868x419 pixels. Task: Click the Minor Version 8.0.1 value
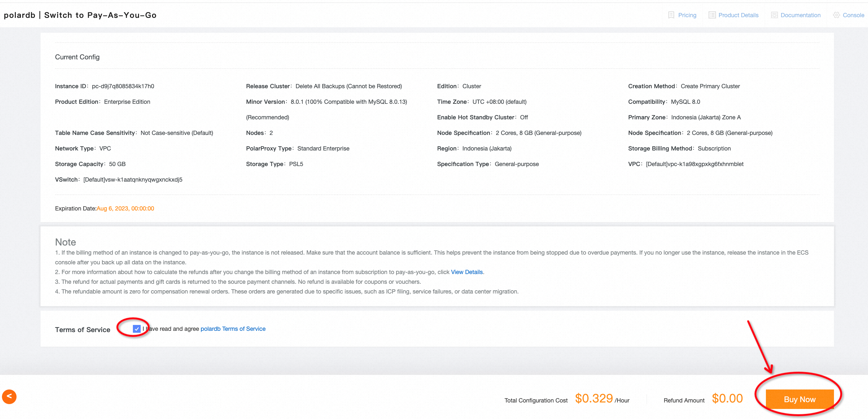coord(349,102)
